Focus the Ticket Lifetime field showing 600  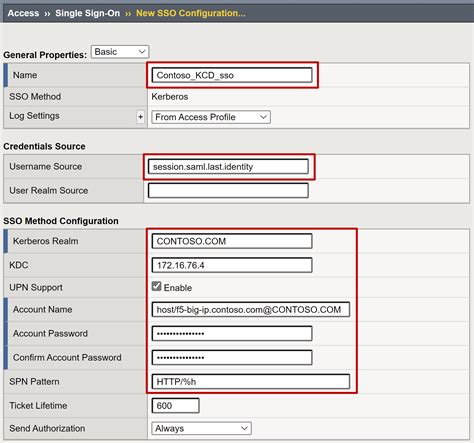176,406
